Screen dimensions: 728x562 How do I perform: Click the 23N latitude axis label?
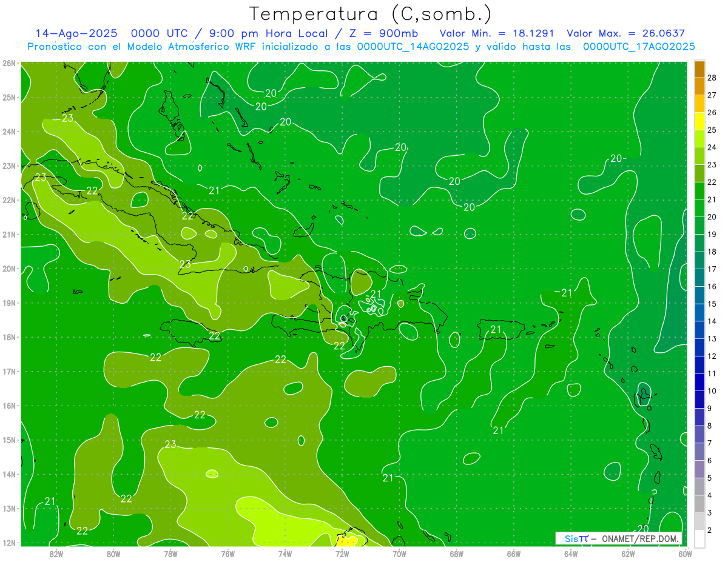9,166
